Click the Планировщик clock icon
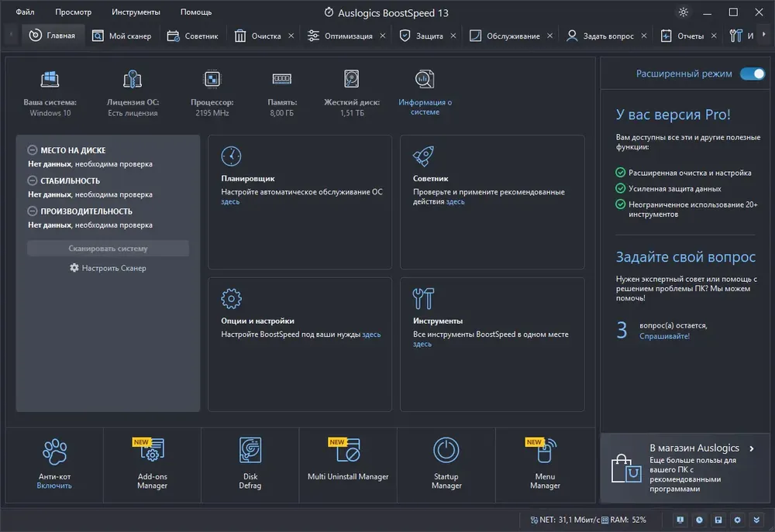The height and width of the screenshot is (532, 775). point(231,156)
